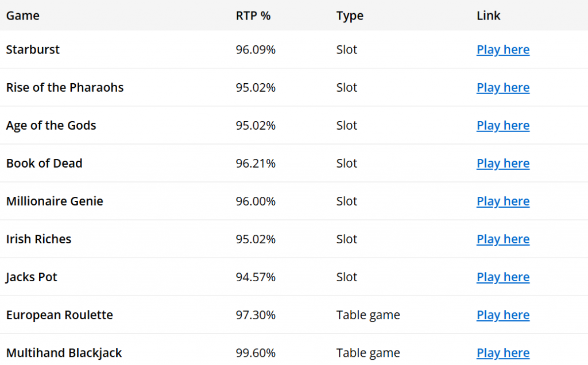Image resolution: width=588 pixels, height=365 pixels.
Task: Follow the Play here link for Age of the Gods
Action: [502, 126]
